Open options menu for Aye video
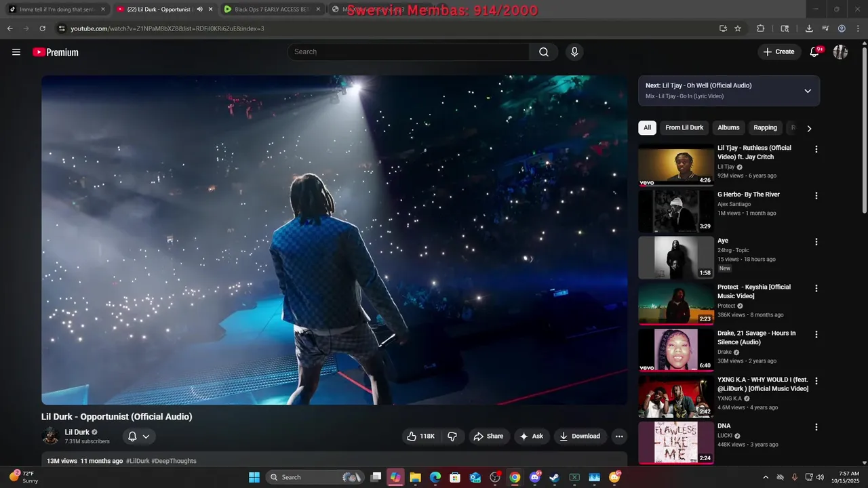The width and height of the screenshot is (868, 488). click(816, 242)
